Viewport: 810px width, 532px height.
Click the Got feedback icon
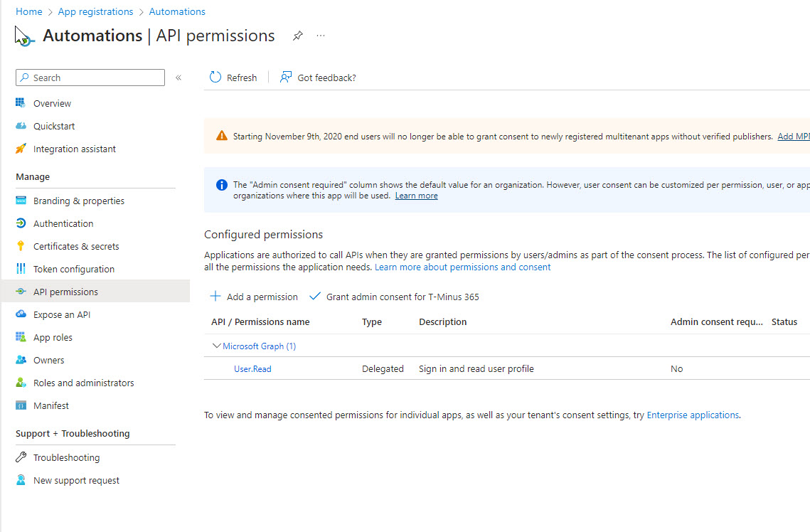(286, 78)
